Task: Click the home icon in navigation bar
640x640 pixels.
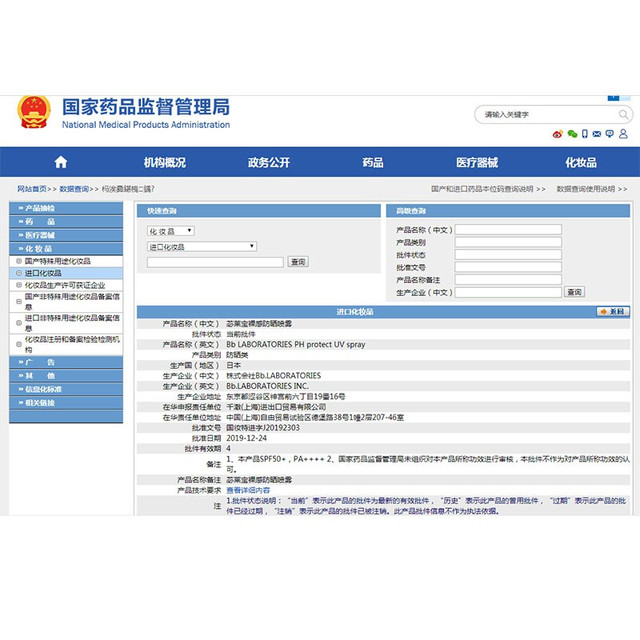Action: click(61, 162)
